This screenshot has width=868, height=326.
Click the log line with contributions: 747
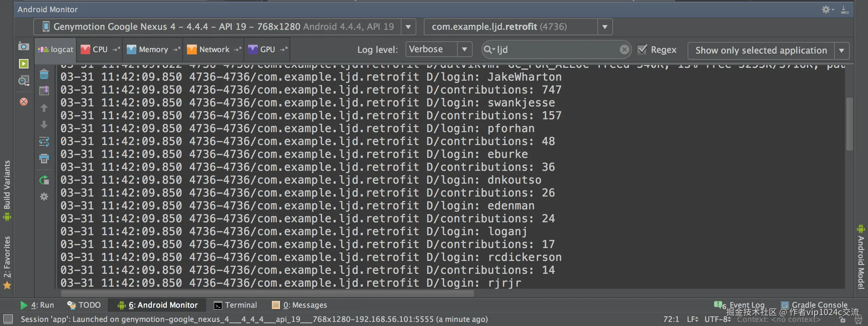point(311,90)
